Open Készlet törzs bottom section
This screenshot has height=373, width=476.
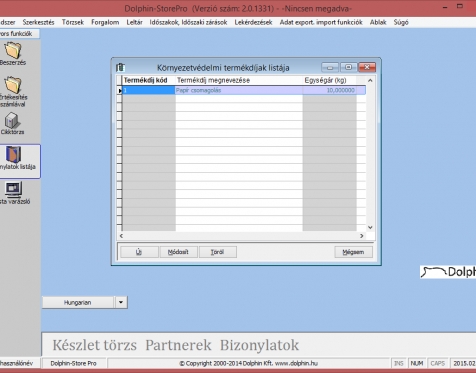[x=95, y=345]
